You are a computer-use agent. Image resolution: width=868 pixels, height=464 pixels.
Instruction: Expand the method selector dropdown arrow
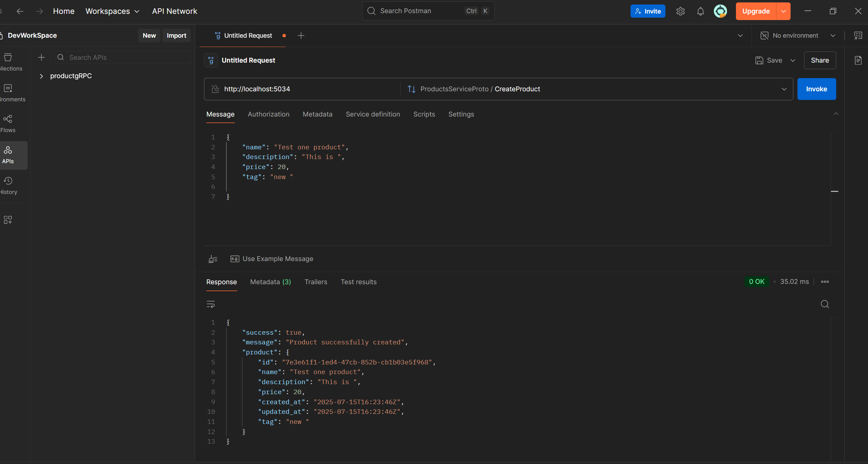click(x=784, y=89)
